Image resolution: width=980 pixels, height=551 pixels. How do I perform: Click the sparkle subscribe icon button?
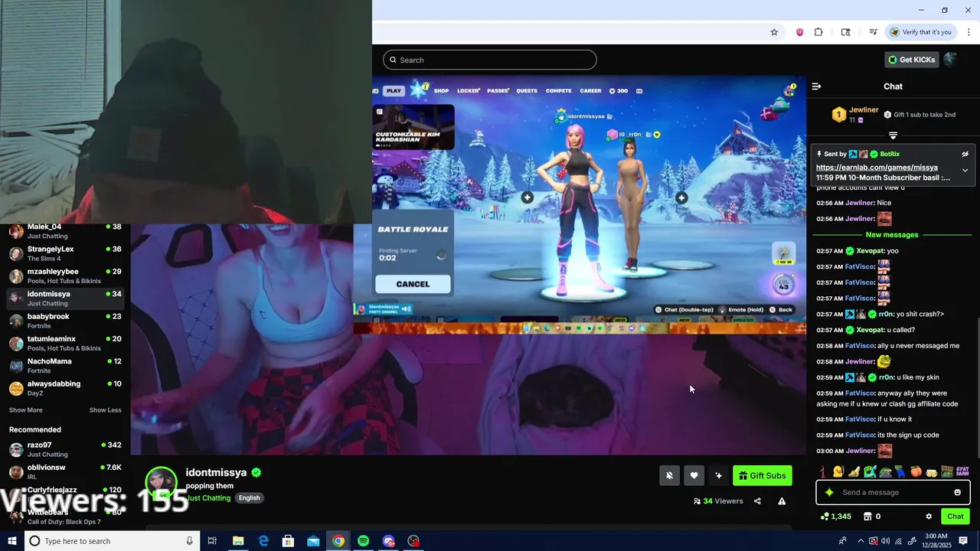click(x=718, y=475)
